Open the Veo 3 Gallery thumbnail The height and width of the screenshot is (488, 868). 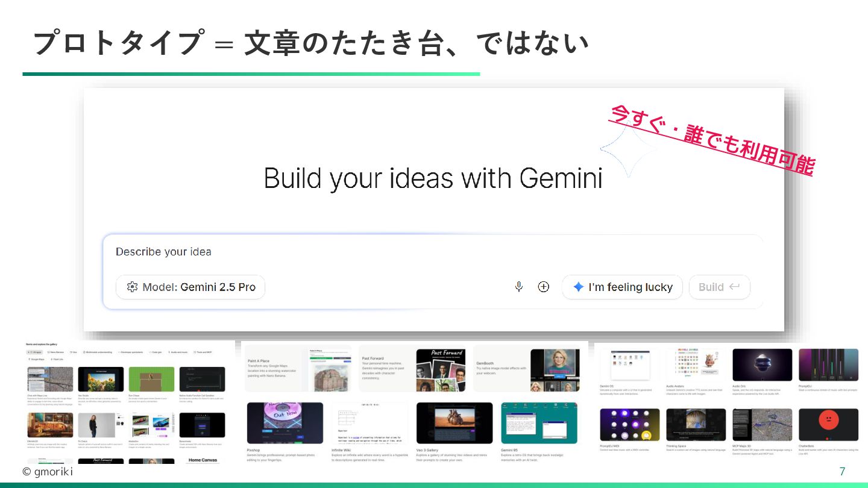(454, 423)
